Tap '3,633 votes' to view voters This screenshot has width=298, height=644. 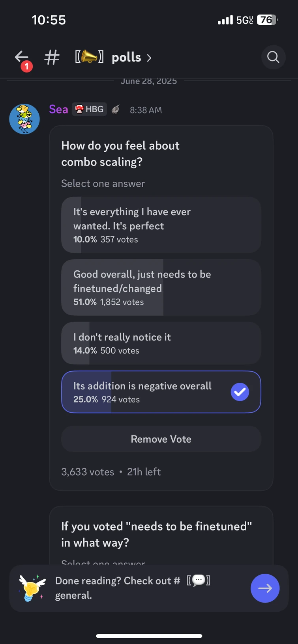[88, 471]
